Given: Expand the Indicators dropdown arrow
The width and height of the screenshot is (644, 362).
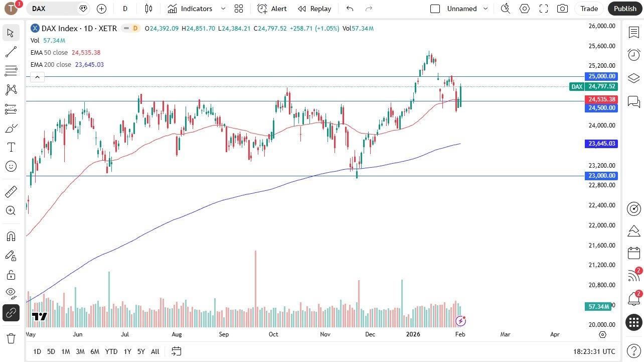Looking at the screenshot, I should click(x=222, y=9).
